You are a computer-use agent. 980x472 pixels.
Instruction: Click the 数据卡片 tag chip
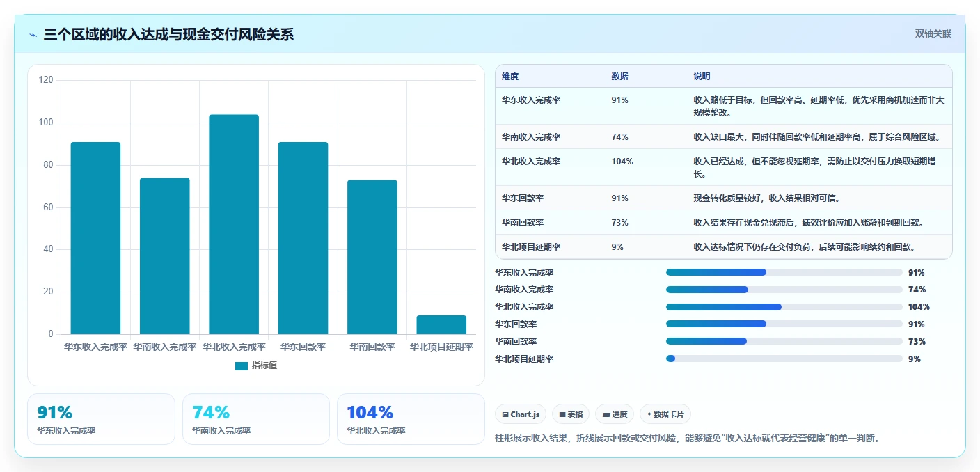(x=665, y=414)
